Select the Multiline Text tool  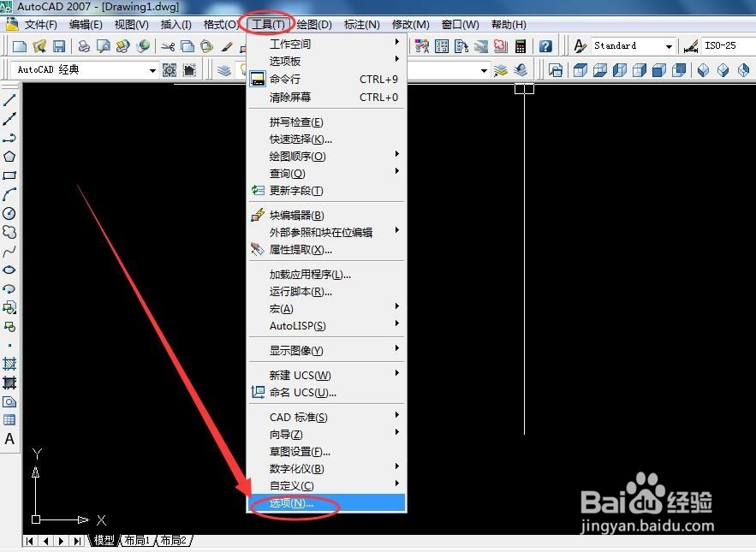coord(9,438)
